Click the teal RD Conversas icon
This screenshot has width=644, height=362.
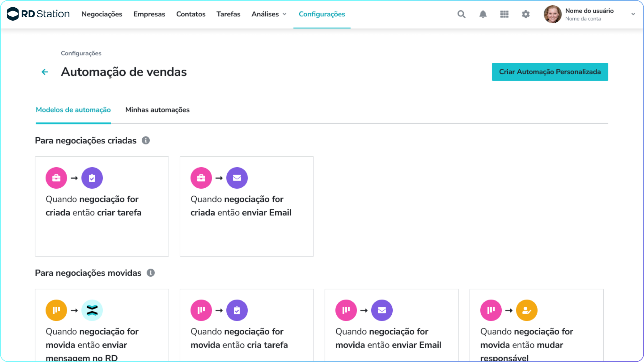click(92, 310)
